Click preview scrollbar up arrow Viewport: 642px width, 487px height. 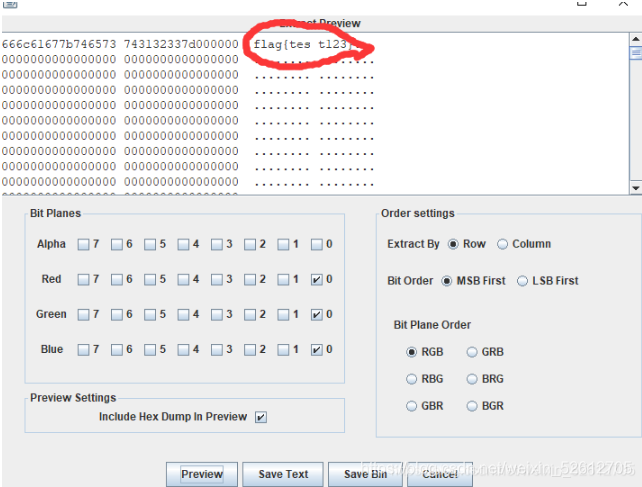click(x=635, y=39)
